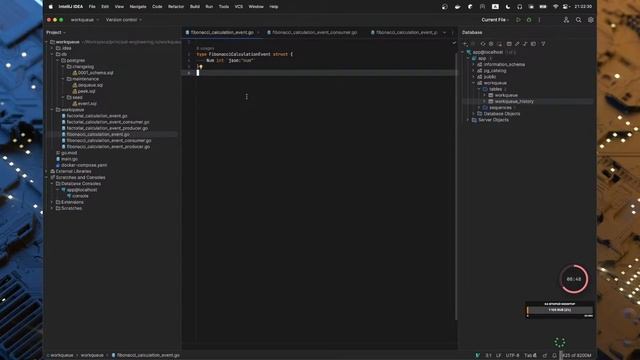Open macOS Control Center icon
640x360 pixels.
[566, 7]
